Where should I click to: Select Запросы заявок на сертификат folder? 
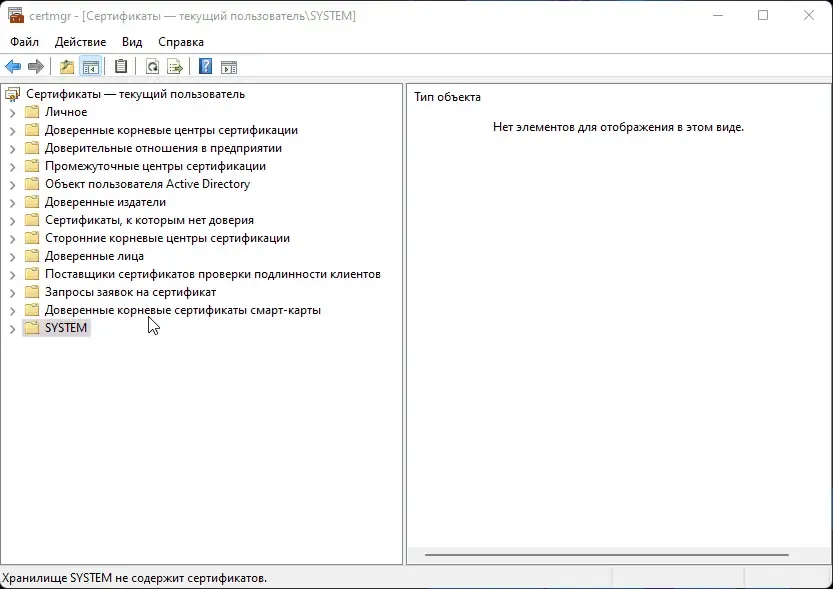[x=131, y=292]
